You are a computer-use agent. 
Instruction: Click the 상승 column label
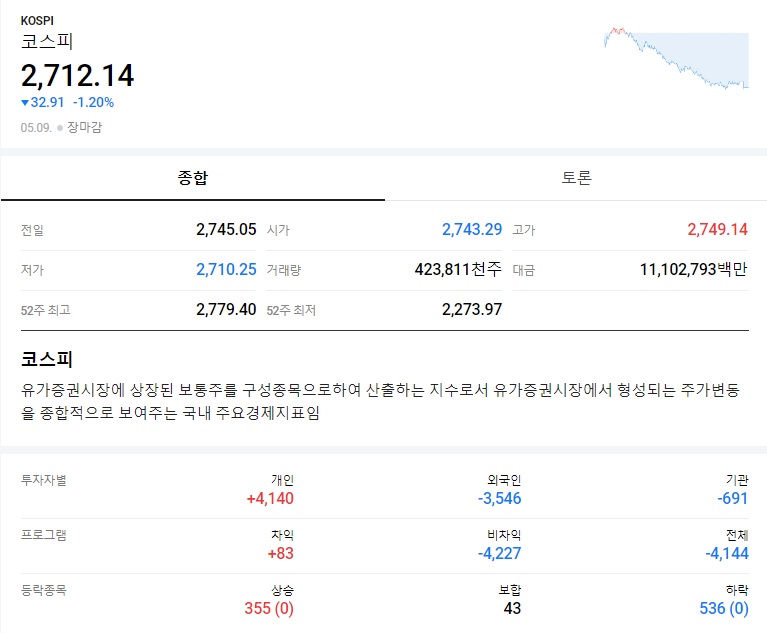coord(283,590)
